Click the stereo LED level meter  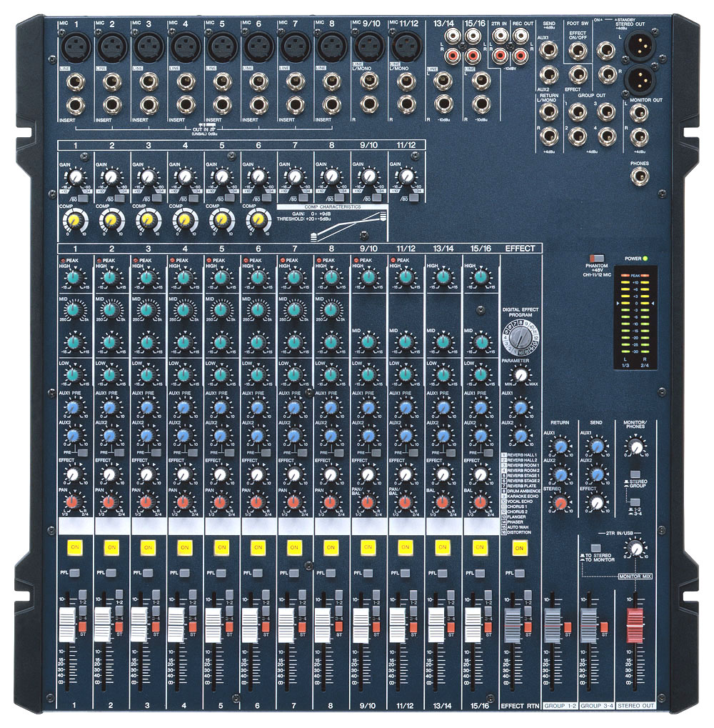pyautogui.click(x=635, y=319)
